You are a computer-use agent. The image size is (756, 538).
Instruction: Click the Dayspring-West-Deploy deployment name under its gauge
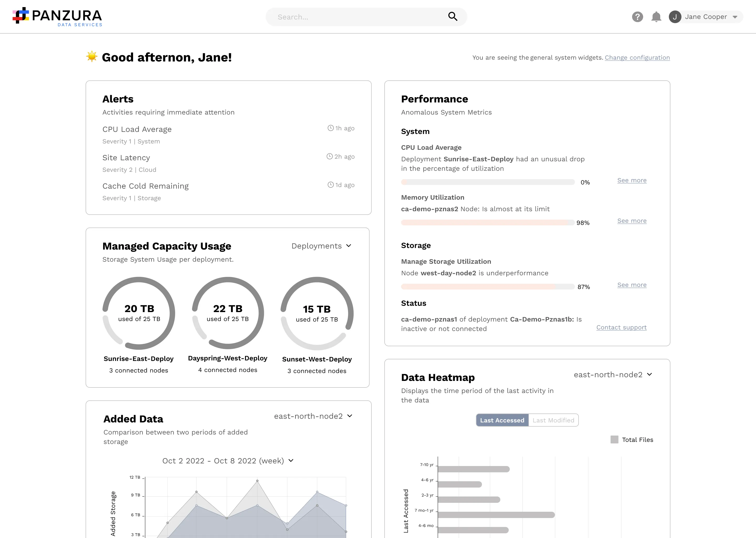point(228,358)
